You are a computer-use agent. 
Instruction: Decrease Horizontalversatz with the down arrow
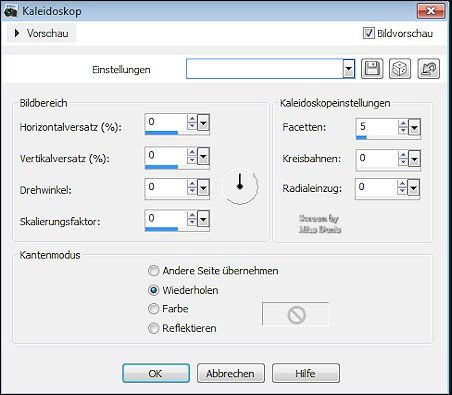[192, 126]
